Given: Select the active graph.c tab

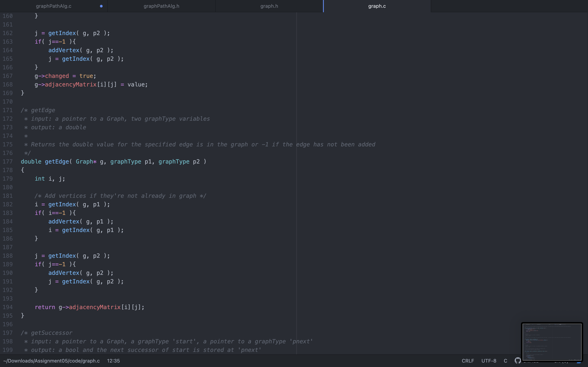Looking at the screenshot, I should 377,6.
